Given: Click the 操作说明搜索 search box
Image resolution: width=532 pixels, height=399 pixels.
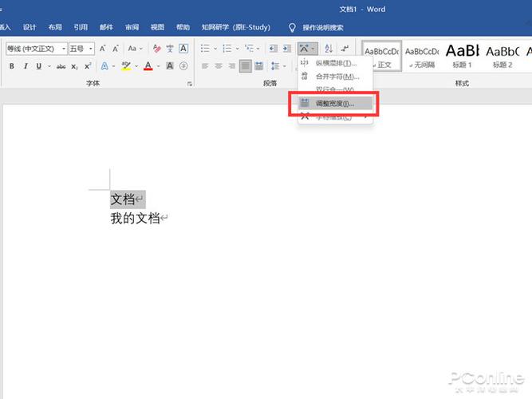Looking at the screenshot, I should point(323,27).
